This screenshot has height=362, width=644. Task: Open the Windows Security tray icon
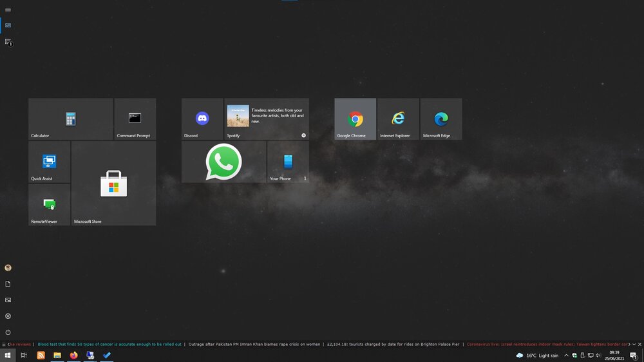[x=574, y=356]
